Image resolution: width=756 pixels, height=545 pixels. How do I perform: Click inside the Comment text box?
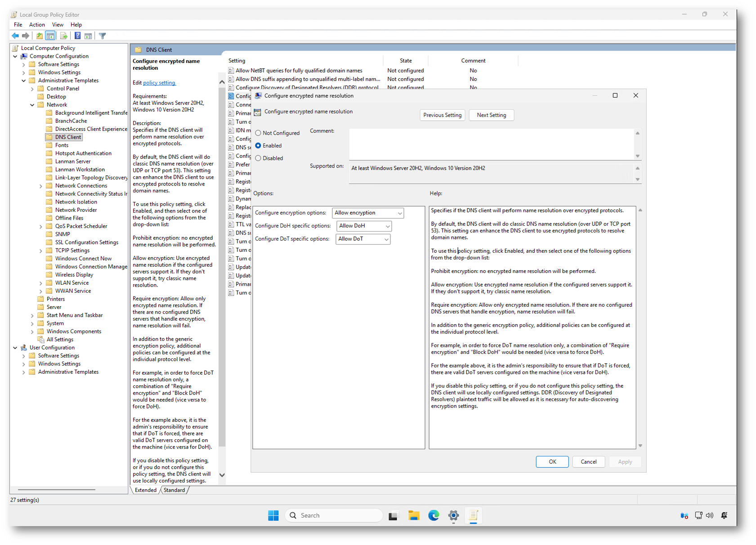491,144
